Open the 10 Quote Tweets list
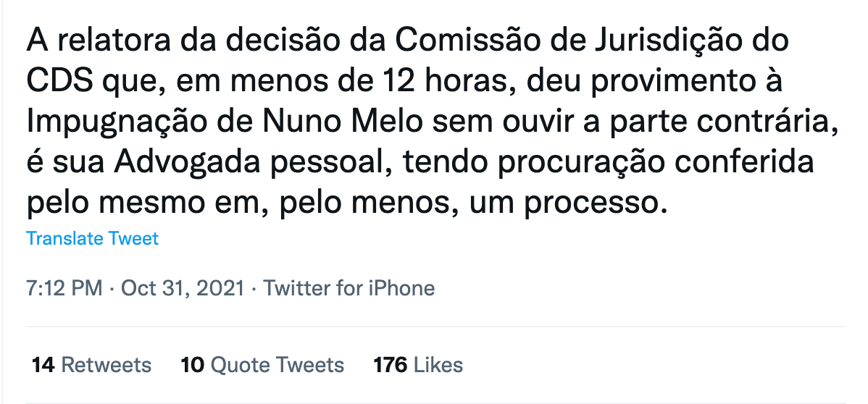The image size is (868, 404). point(262,365)
